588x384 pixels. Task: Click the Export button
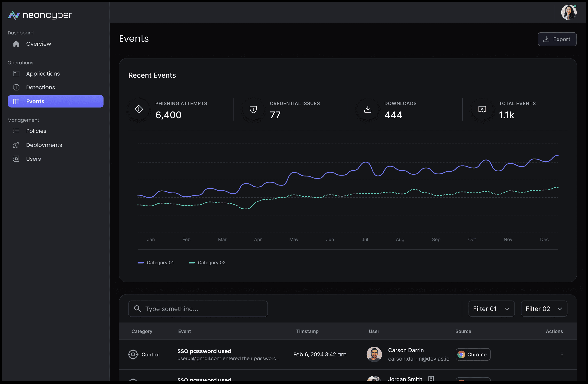click(557, 39)
